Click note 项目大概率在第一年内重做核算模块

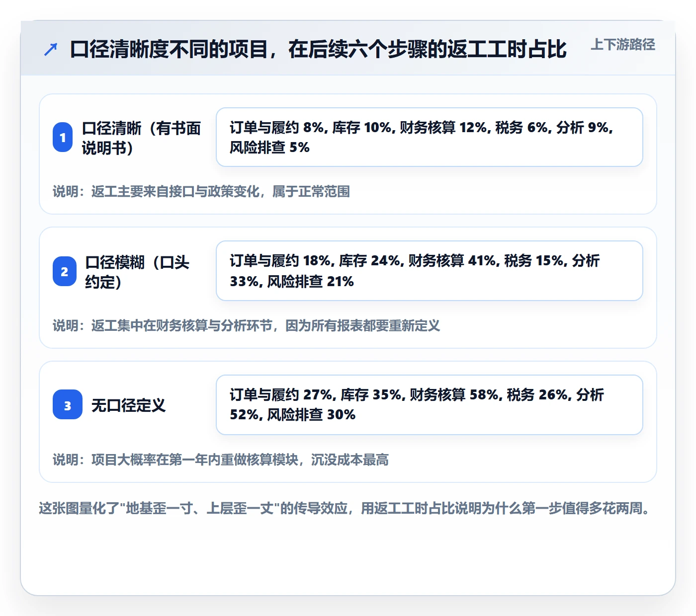pos(221,460)
